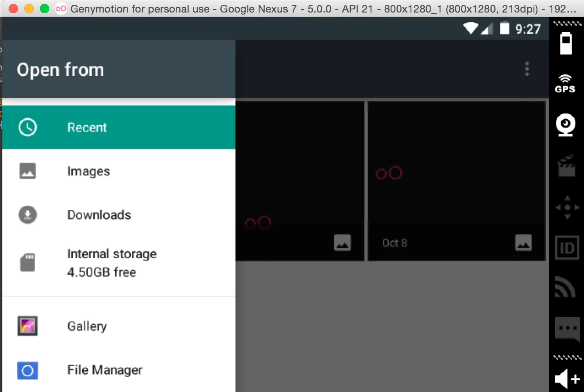Open Genymotion remote control arrows widget

coord(568,207)
